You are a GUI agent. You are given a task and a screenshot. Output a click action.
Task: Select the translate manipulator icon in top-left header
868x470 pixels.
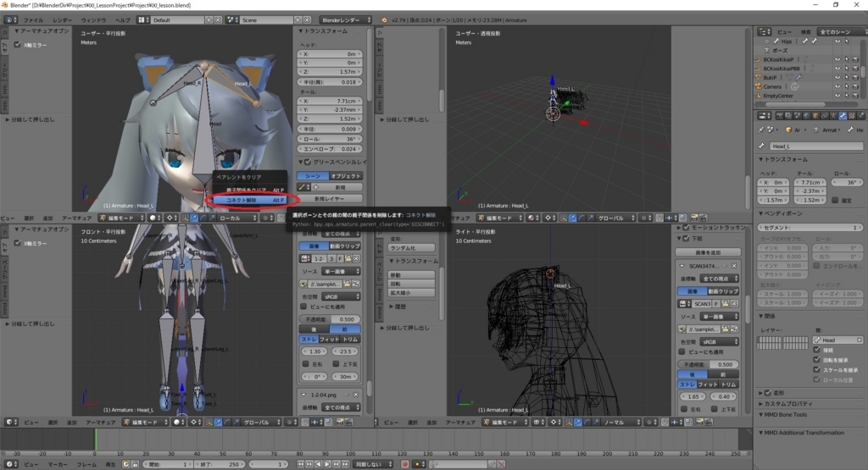tap(194, 218)
